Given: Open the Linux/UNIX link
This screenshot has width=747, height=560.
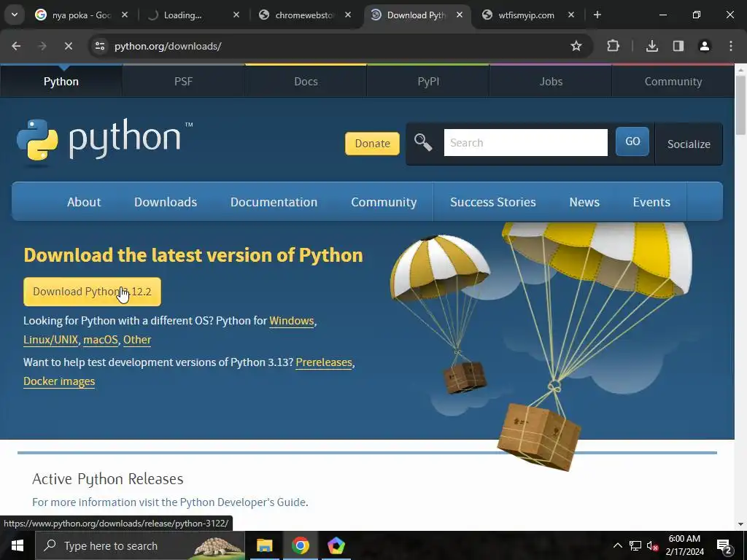Looking at the screenshot, I should coord(50,340).
